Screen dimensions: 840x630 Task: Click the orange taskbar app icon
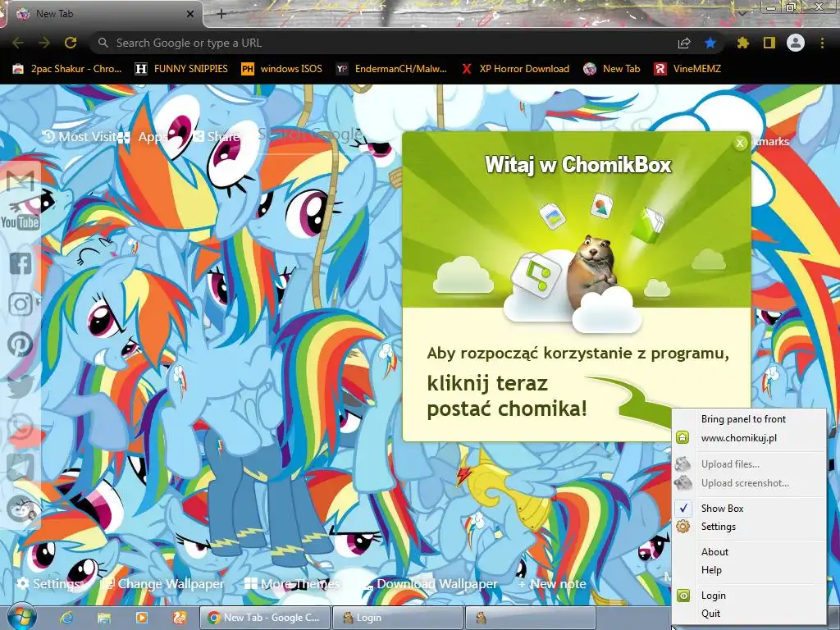[180, 618]
